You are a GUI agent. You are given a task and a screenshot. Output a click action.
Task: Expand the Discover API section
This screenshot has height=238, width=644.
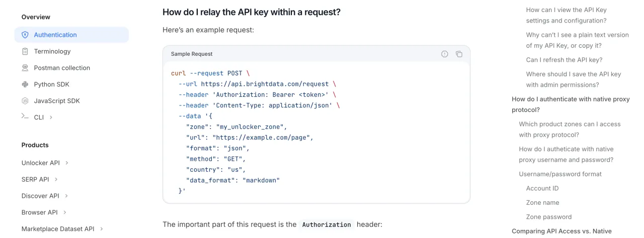(66, 196)
